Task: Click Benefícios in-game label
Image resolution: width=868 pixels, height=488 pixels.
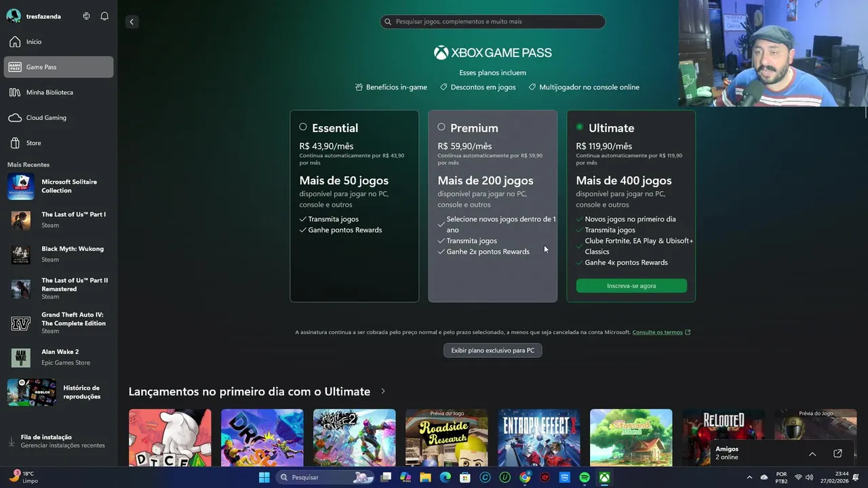Action: pos(391,87)
